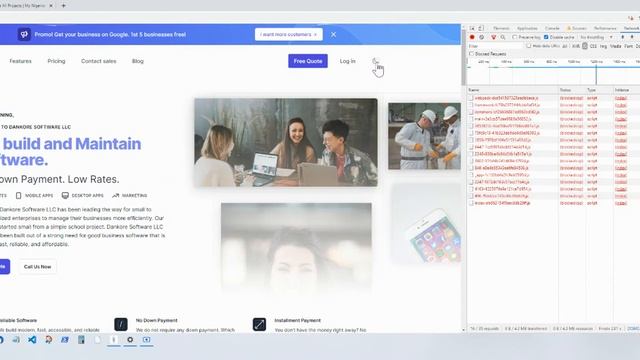Click the DevTools inspect element icon

point(472,28)
